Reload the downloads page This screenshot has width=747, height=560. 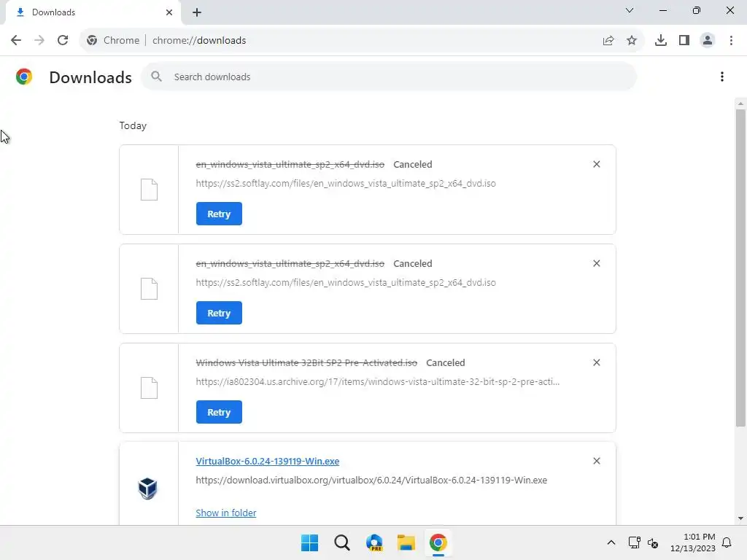(x=63, y=41)
